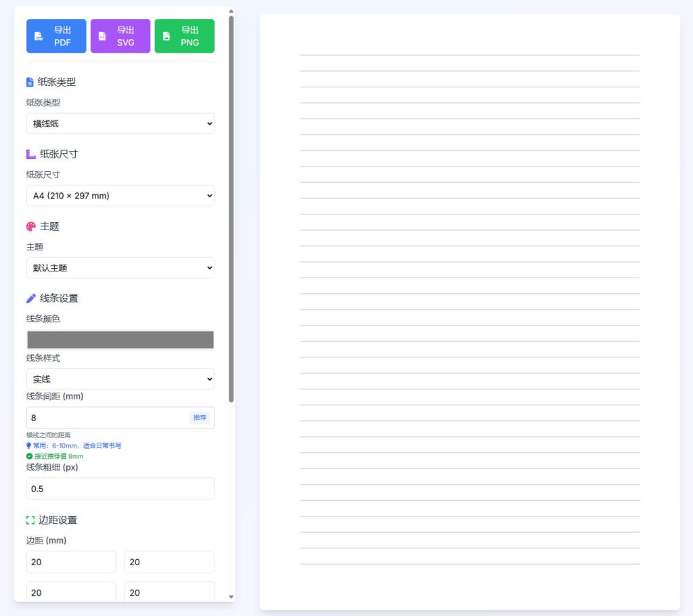Expand the 主题 dropdown showing 默认主题

pyautogui.click(x=120, y=268)
